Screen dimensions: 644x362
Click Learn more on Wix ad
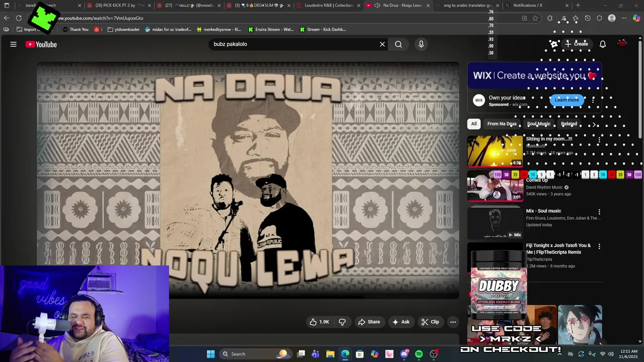tap(567, 100)
